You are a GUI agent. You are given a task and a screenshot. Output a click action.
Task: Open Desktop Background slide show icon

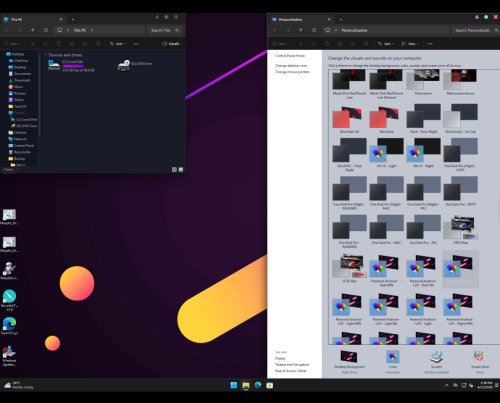(349, 357)
